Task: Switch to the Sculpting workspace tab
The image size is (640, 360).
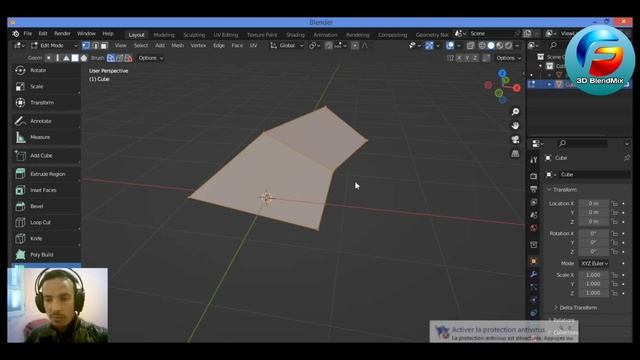Action: coord(194,35)
